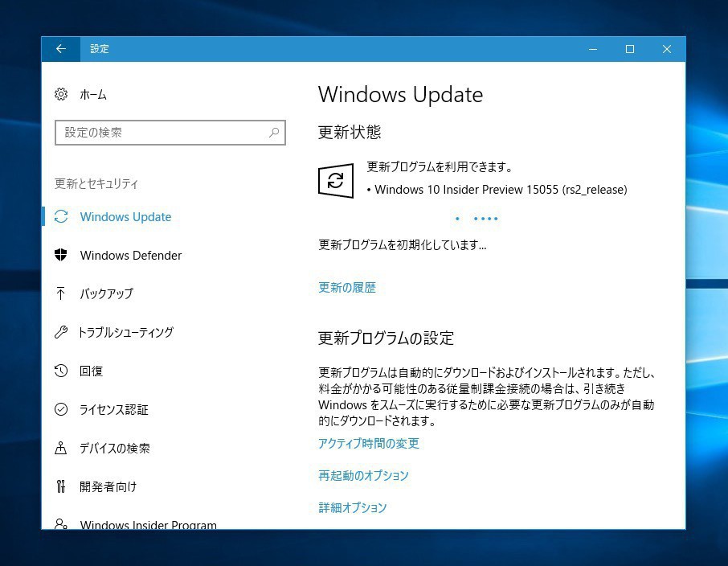Minimize the 設定 window
Viewport: 728px width, 566px height.
pos(593,49)
